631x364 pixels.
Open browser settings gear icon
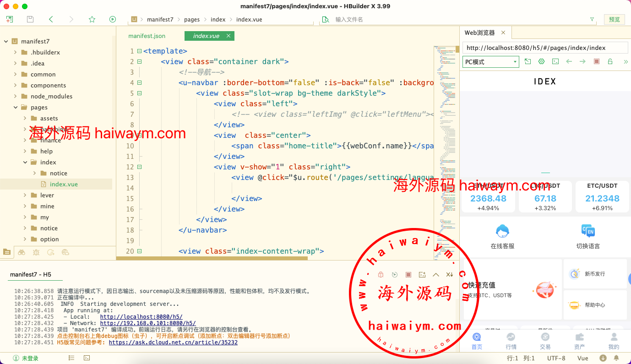(541, 61)
